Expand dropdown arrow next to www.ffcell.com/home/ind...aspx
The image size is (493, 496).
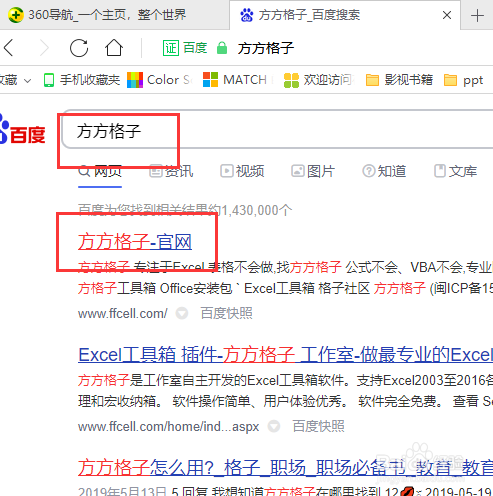(274, 426)
